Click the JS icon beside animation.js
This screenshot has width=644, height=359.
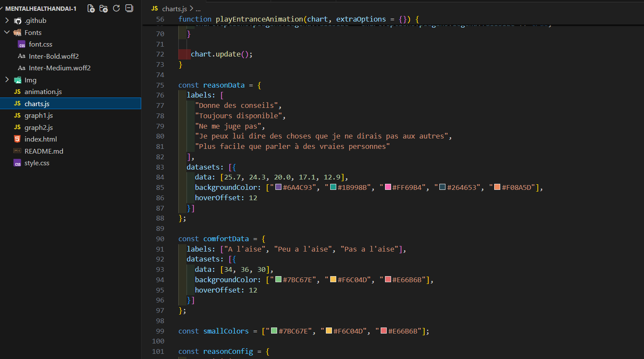pyautogui.click(x=17, y=92)
